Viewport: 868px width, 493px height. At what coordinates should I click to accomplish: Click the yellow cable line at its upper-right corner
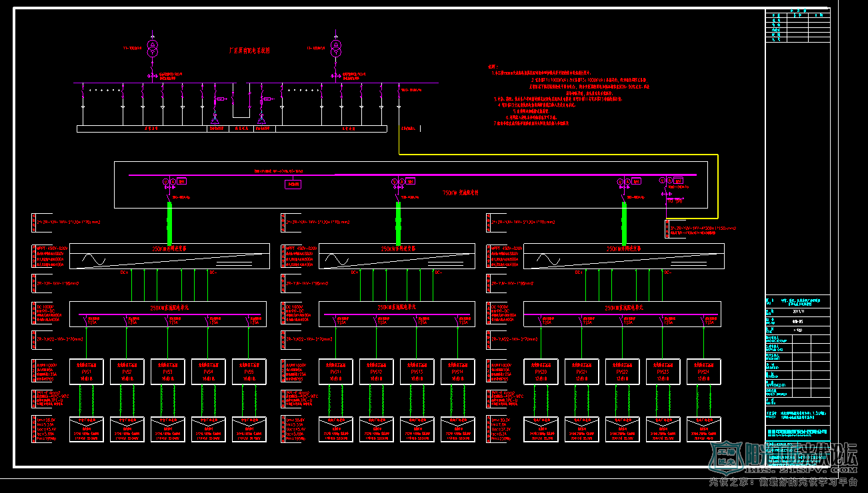(717, 155)
